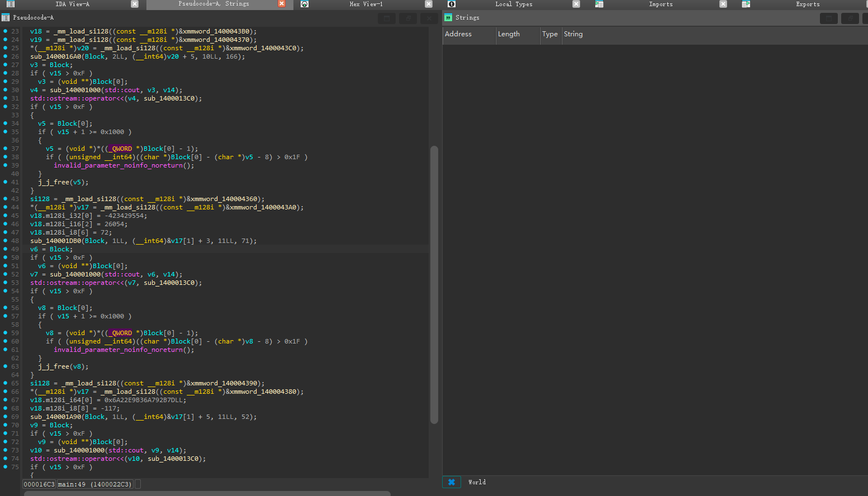The width and height of the screenshot is (868, 496).
Task: Toggle breakpoint dot on line 69
Action: pyautogui.click(x=5, y=417)
